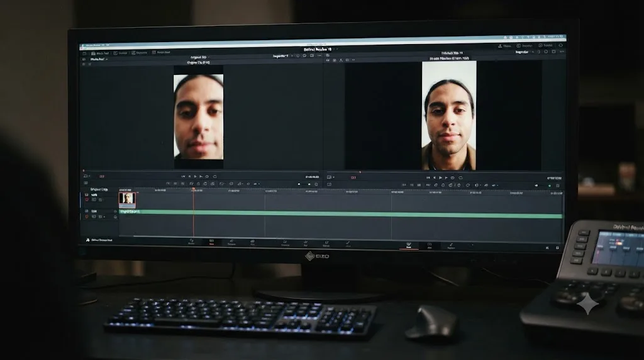
Task: Select the green audio clip on timeline
Action: (340, 214)
